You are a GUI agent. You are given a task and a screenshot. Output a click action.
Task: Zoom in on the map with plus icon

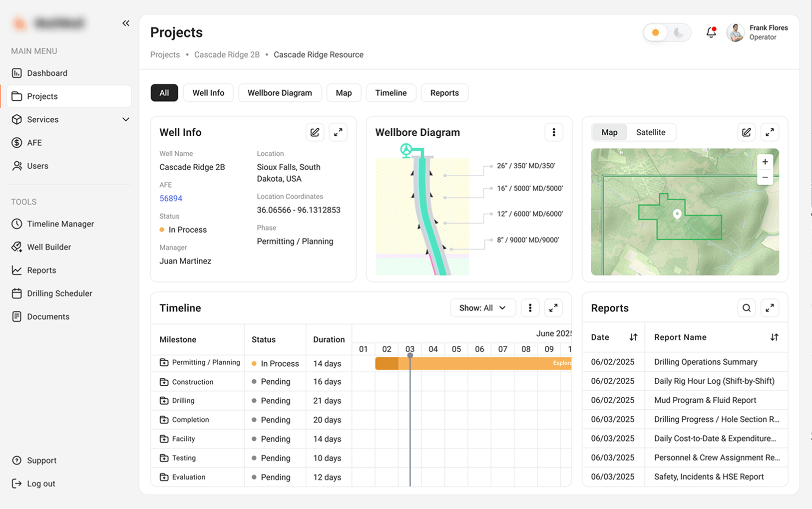765,161
